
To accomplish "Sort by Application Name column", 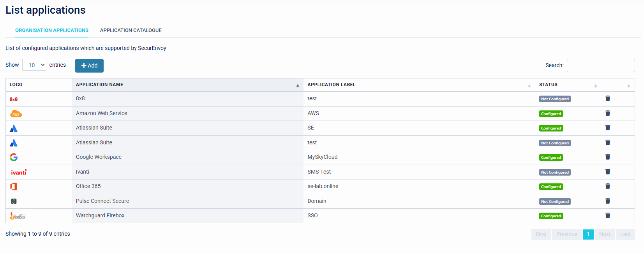I will pyautogui.click(x=187, y=85).
